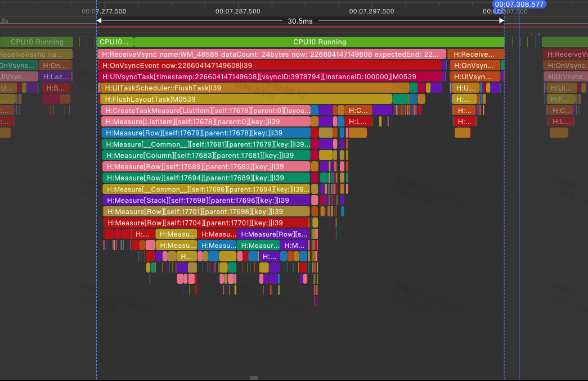Select the red H:Measure[Row][self:17704] slice
Screen dimensions: 588x381
pos(206,223)
